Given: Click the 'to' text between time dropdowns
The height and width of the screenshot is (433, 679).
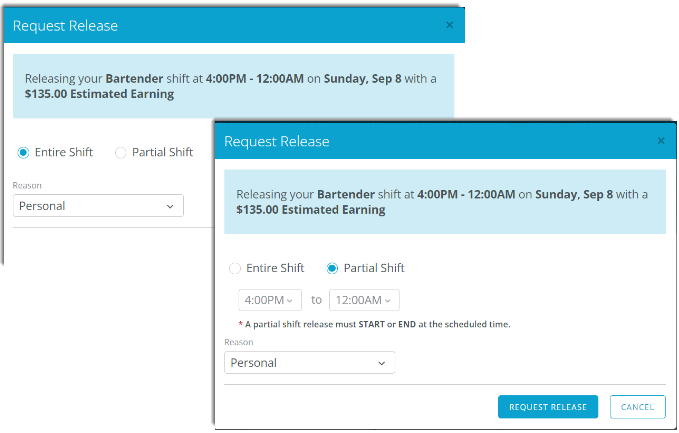Looking at the screenshot, I should (x=316, y=300).
